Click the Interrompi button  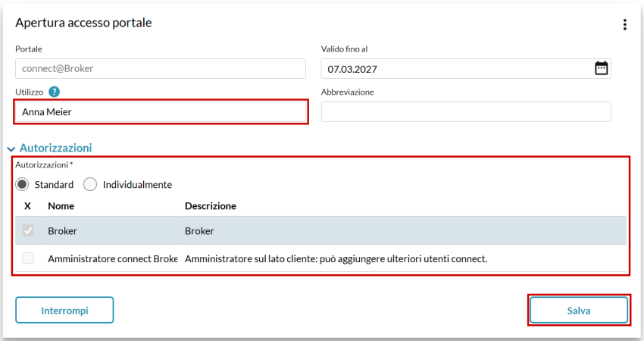pyautogui.click(x=64, y=310)
